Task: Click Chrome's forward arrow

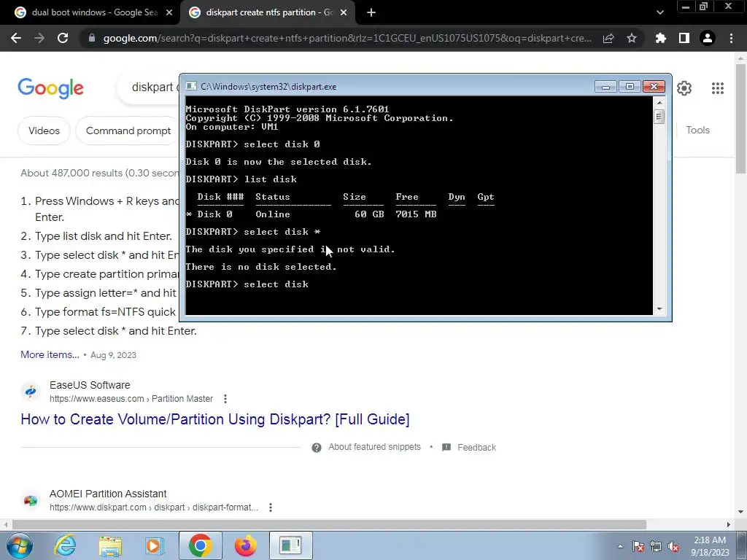Action: (39, 38)
